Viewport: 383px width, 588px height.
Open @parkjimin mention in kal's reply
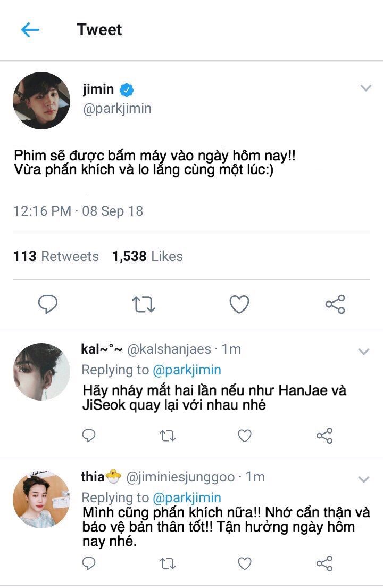pos(187,370)
